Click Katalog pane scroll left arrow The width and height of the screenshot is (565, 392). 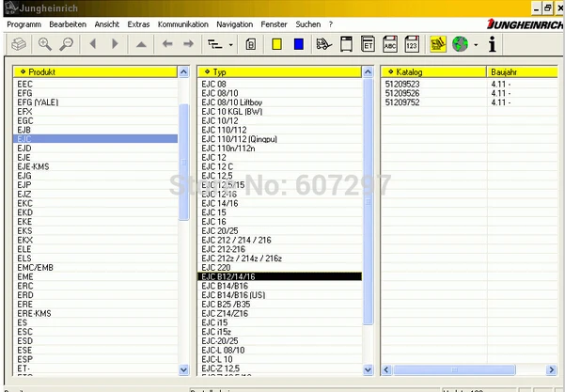click(386, 369)
